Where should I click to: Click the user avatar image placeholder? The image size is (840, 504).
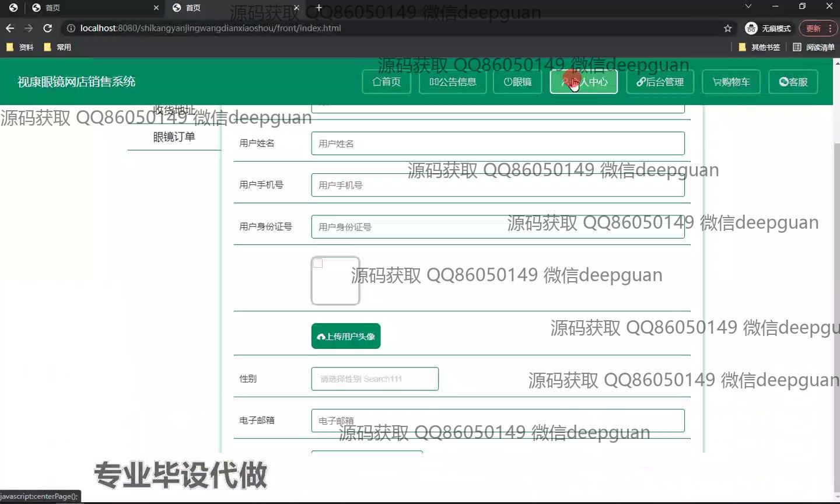pyautogui.click(x=335, y=281)
